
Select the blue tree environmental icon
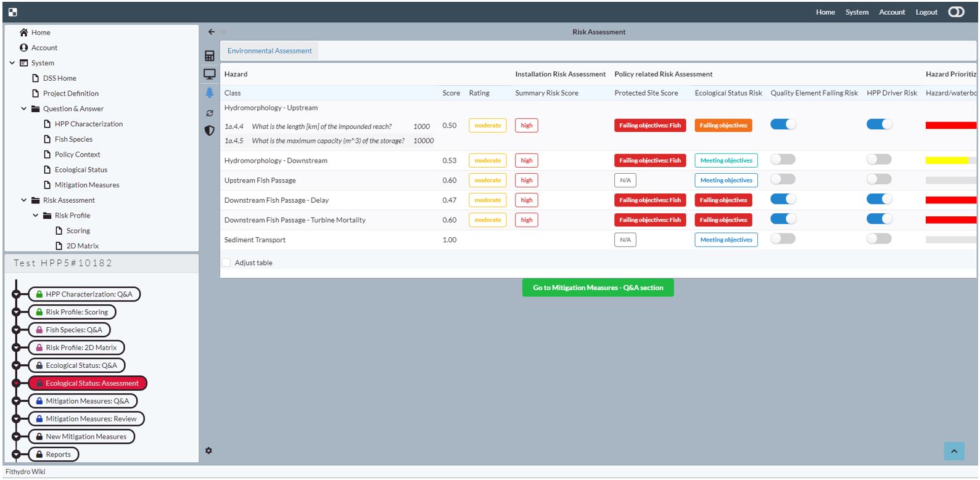click(210, 93)
